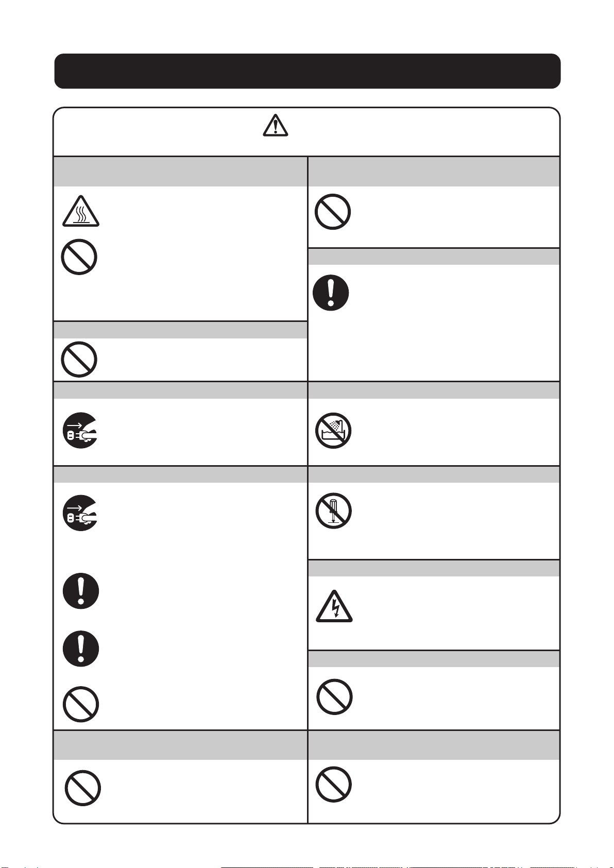Click the lower exclamation icon in the left column
Screen dimensions: 614x868
coord(81,649)
